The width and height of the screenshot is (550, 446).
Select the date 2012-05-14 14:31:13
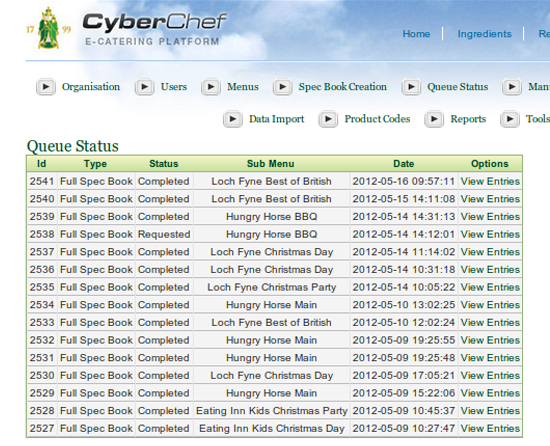404,216
